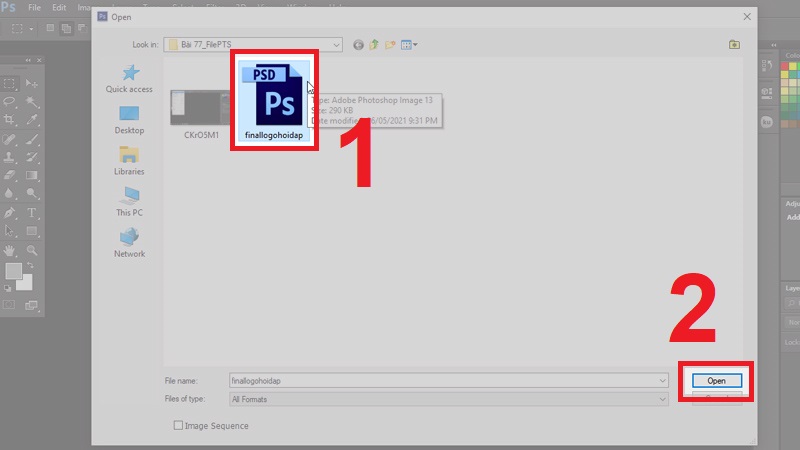Open the Edit menu
This screenshot has height=450, width=800.
[59, 8]
